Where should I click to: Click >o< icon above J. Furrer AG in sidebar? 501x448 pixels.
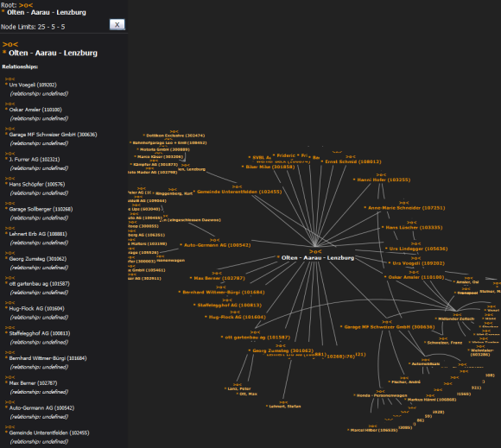10,154
